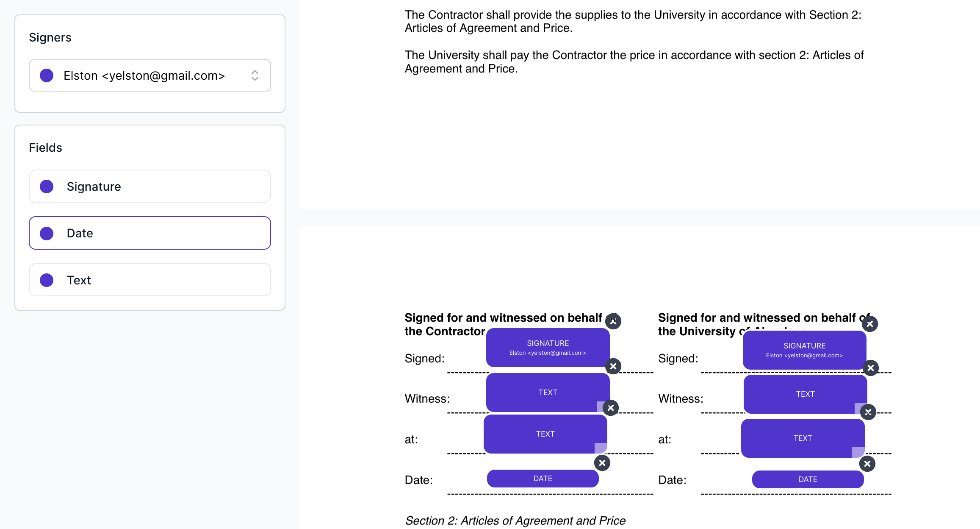Remove the Contractor's 'at' text field

coord(611,408)
